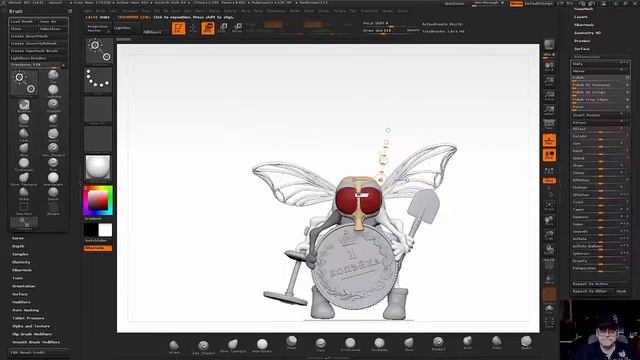
Task: Pick a color in the color picker square
Action: (x=98, y=200)
